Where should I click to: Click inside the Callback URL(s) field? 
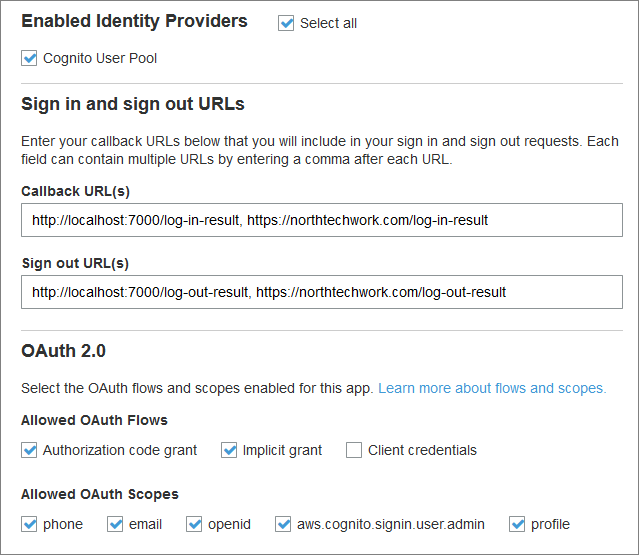click(320, 220)
